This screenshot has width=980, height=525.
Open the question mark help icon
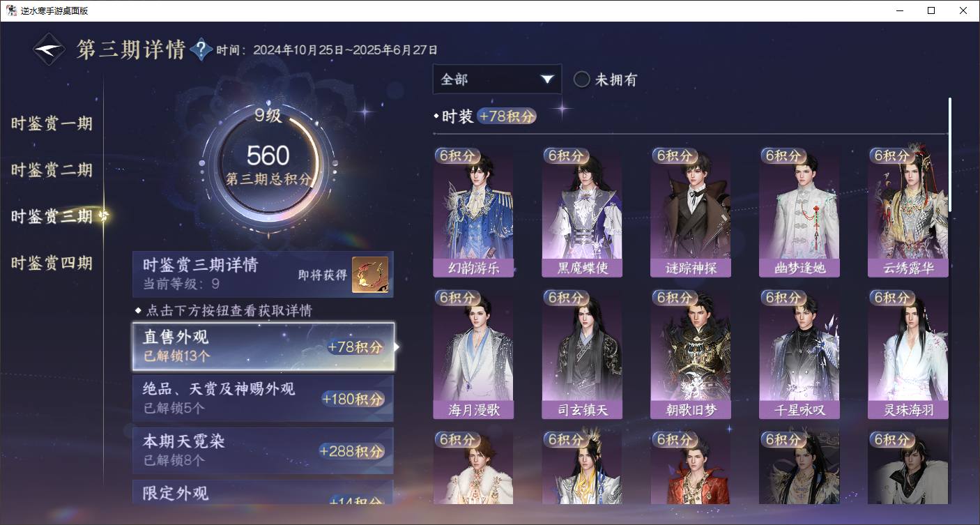(201, 50)
